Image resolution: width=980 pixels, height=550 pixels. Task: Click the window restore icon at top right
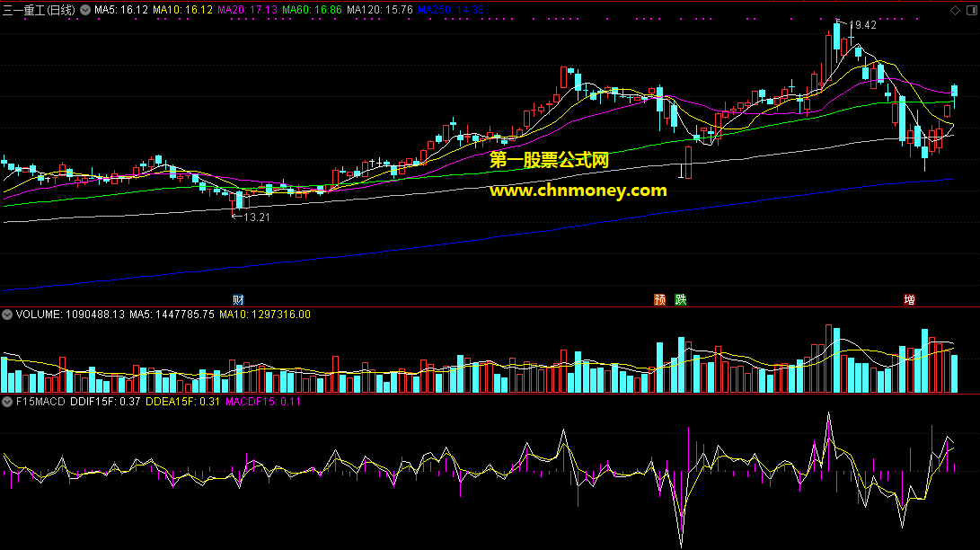pyautogui.click(x=972, y=10)
